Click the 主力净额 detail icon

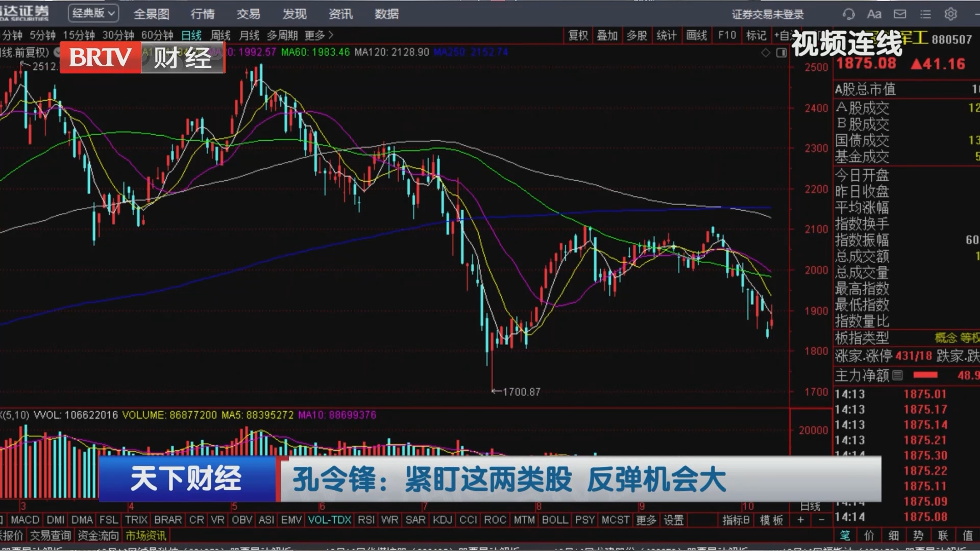[898, 375]
